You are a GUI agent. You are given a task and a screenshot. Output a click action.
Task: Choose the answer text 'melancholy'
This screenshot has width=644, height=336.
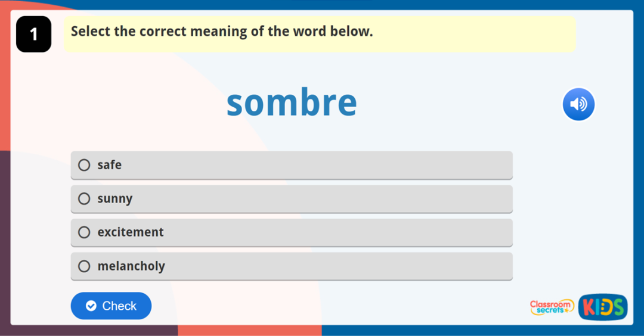(x=131, y=266)
